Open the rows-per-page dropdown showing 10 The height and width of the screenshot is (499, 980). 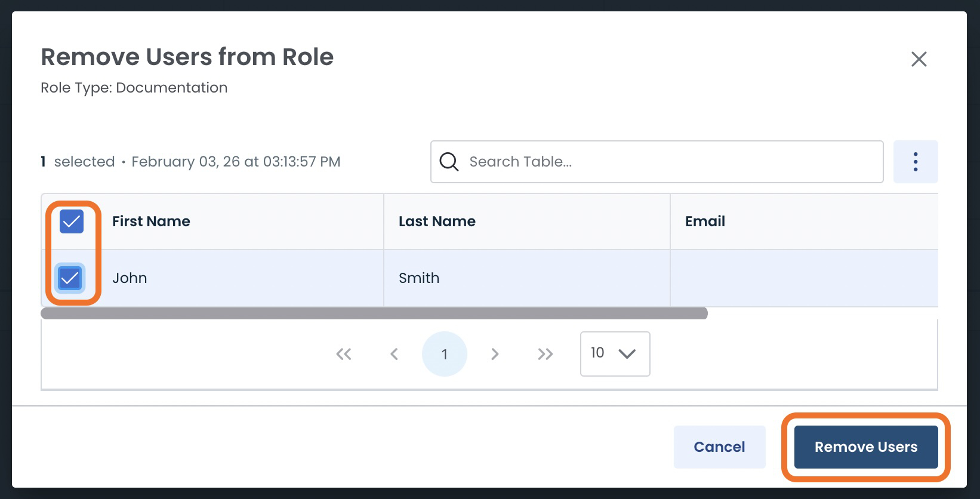tap(615, 354)
